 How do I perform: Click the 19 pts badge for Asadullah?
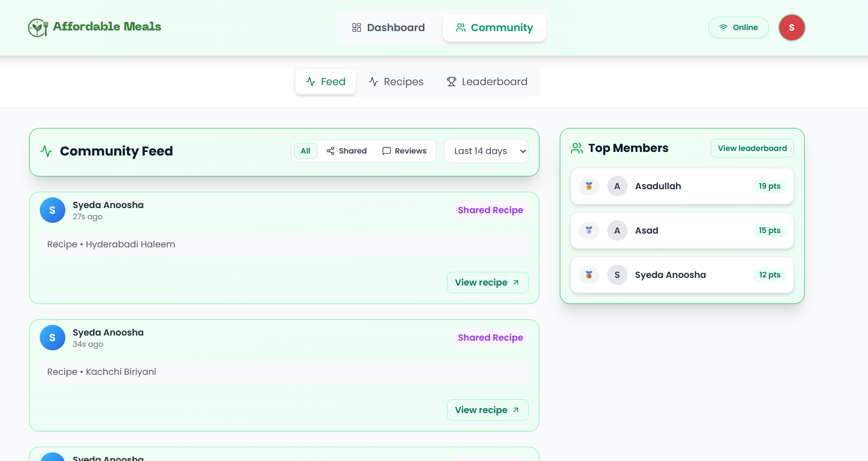pyautogui.click(x=770, y=186)
